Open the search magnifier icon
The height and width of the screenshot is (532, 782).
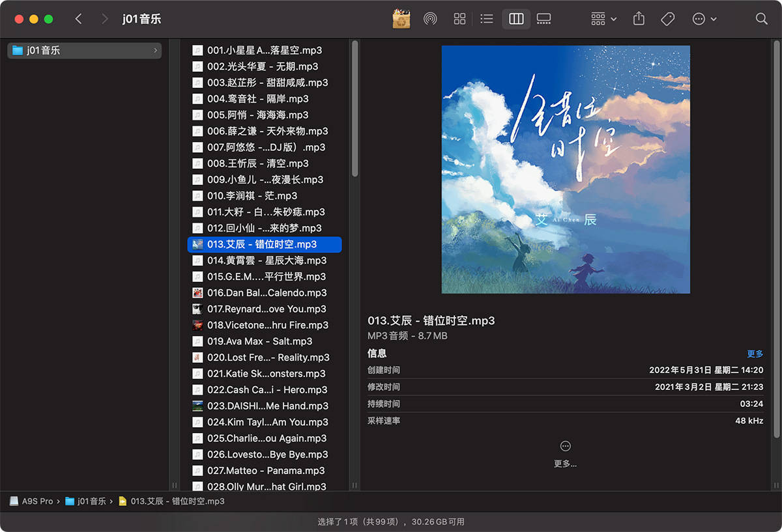[761, 19]
